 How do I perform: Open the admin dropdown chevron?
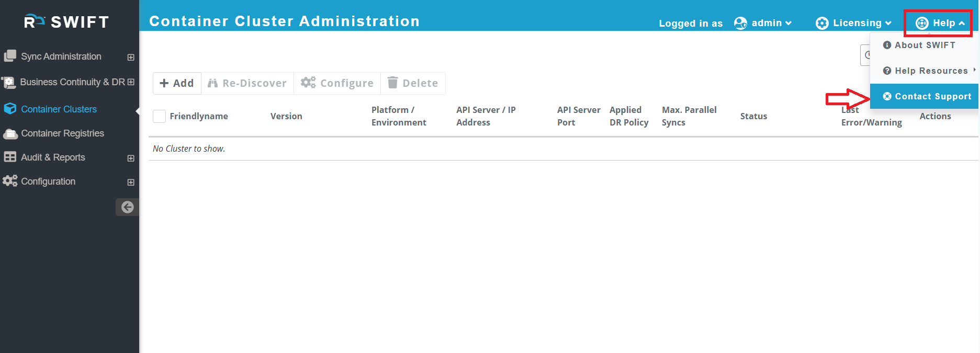[x=788, y=23]
